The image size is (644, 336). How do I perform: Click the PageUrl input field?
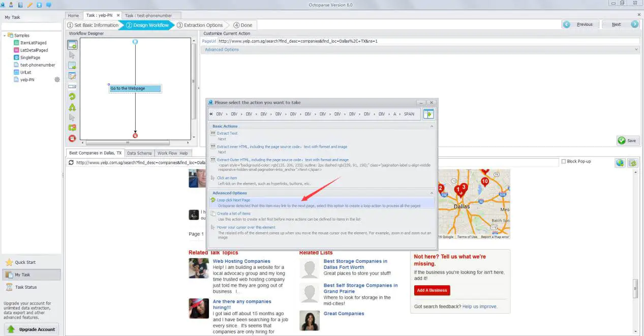click(x=428, y=41)
